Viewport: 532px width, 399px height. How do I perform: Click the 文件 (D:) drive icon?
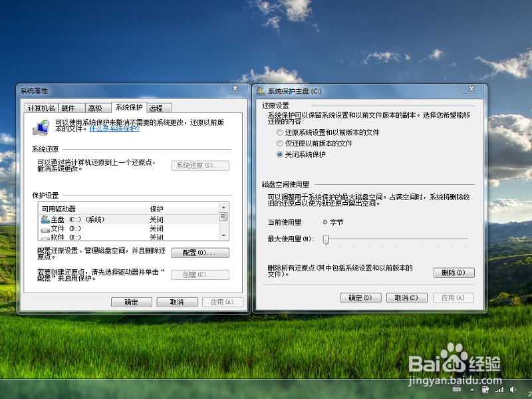tap(45, 229)
